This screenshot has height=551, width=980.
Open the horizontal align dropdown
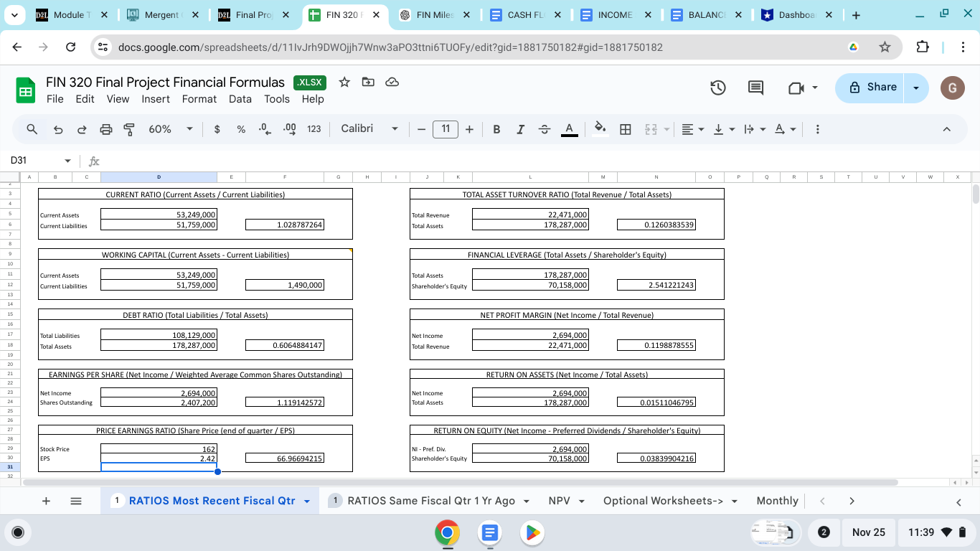693,129
